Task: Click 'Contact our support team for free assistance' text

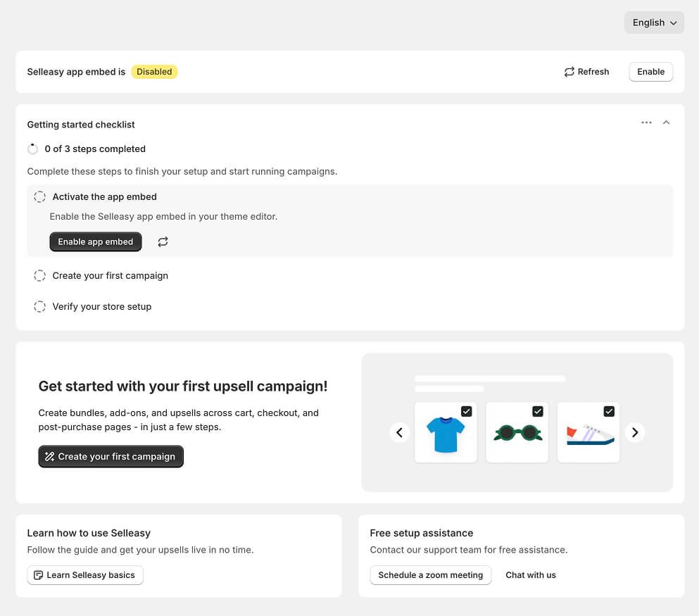Action: point(469,550)
